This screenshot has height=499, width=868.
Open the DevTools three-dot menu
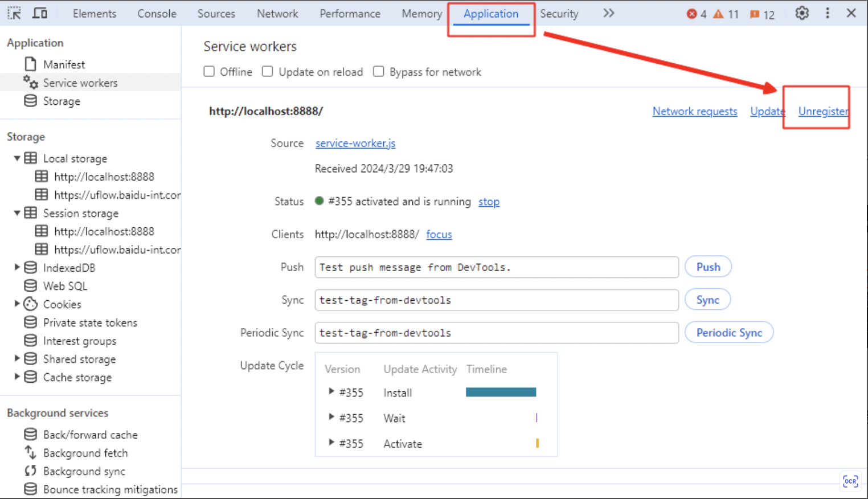(x=828, y=13)
